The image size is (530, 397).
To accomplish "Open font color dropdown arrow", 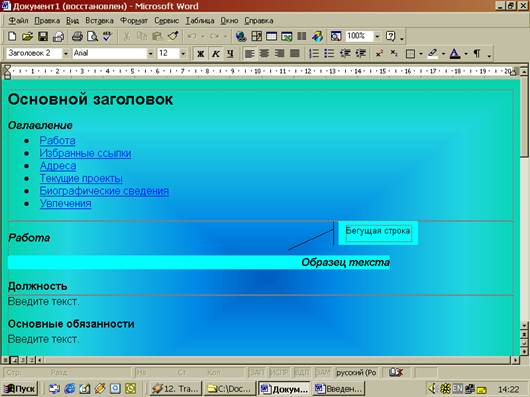I will tap(466, 53).
